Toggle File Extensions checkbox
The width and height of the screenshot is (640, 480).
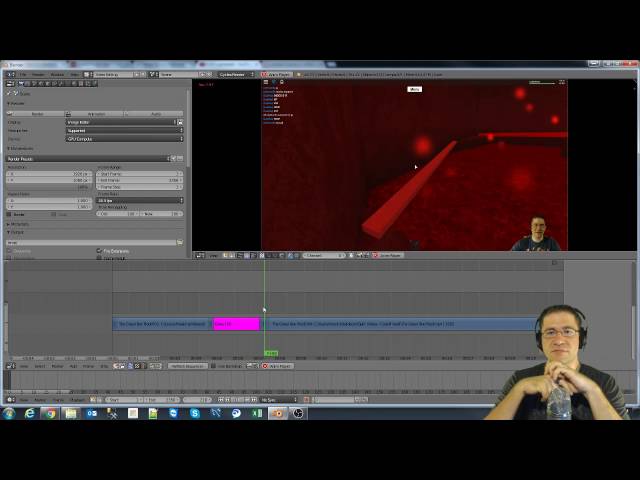99,251
